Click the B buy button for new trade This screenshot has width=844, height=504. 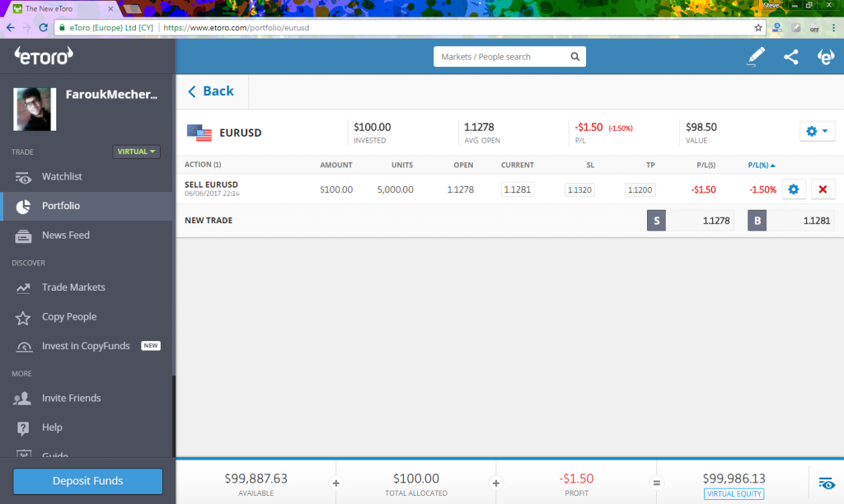(757, 221)
